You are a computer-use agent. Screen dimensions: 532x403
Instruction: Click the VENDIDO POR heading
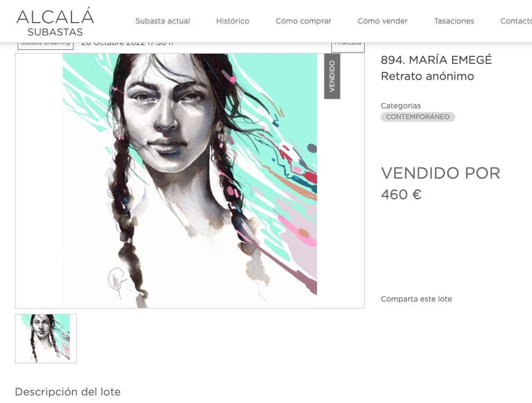tap(440, 173)
